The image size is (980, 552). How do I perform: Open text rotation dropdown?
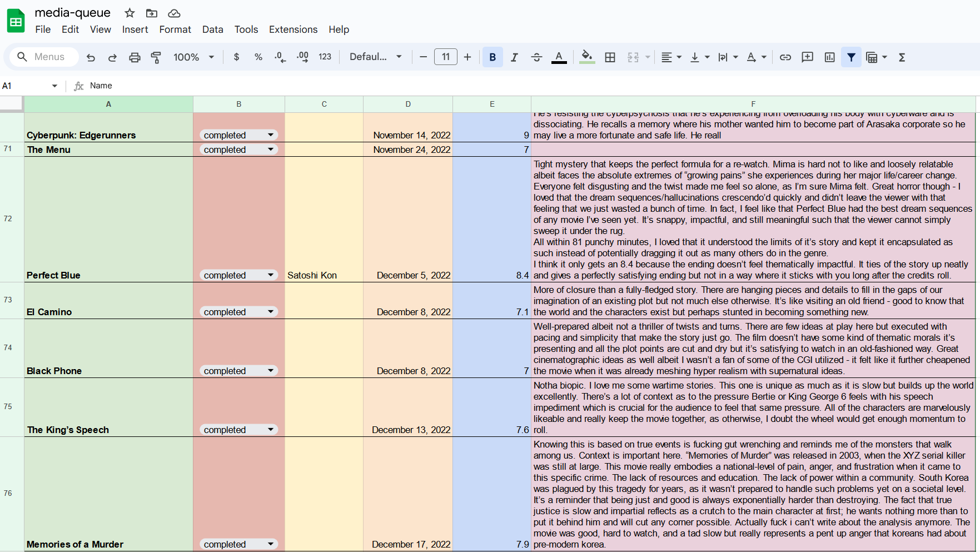pyautogui.click(x=757, y=57)
